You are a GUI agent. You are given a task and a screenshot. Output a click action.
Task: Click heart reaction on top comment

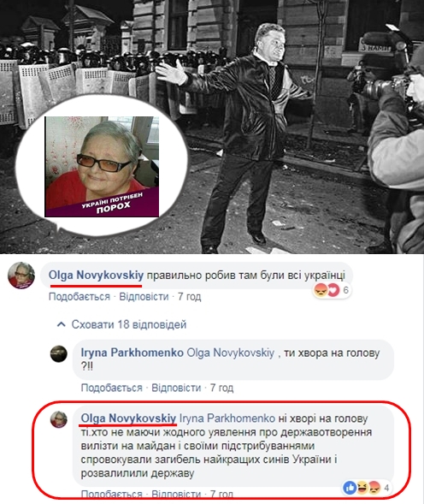click(333, 291)
